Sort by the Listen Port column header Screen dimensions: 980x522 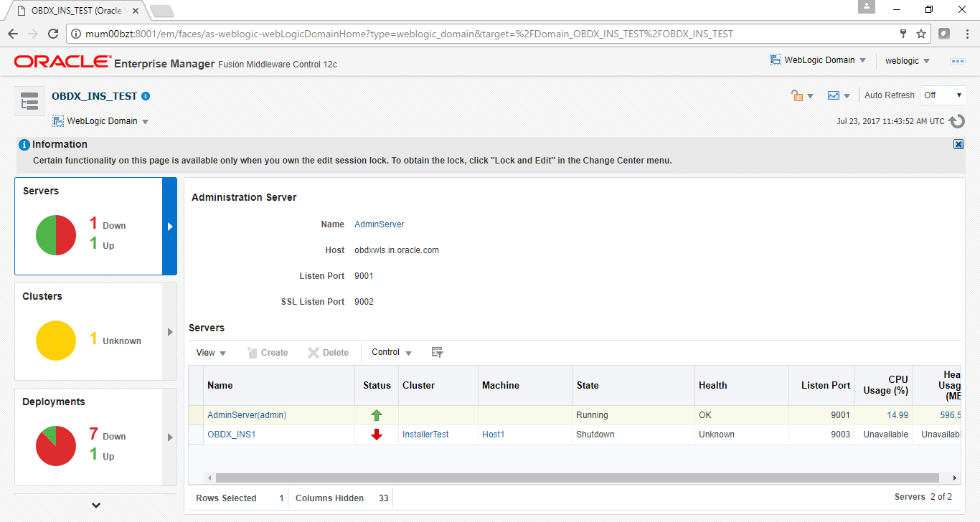pos(821,385)
